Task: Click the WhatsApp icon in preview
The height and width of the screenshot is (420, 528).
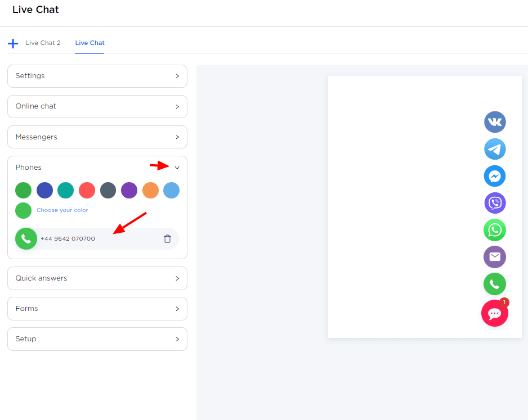Action: 495,230
